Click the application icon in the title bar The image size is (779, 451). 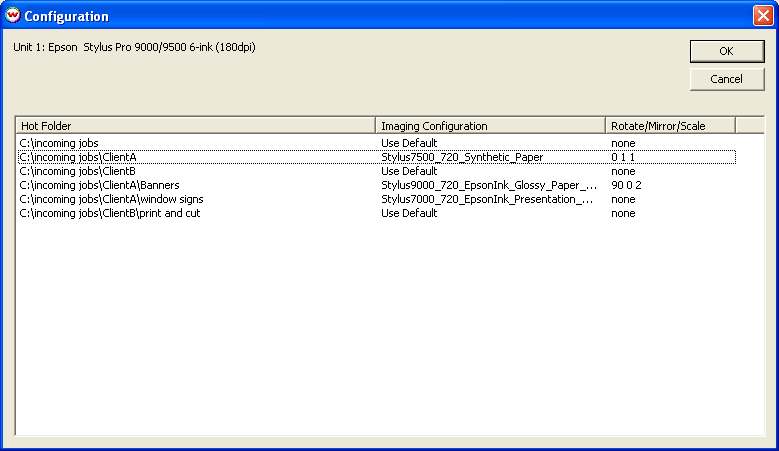click(x=13, y=16)
